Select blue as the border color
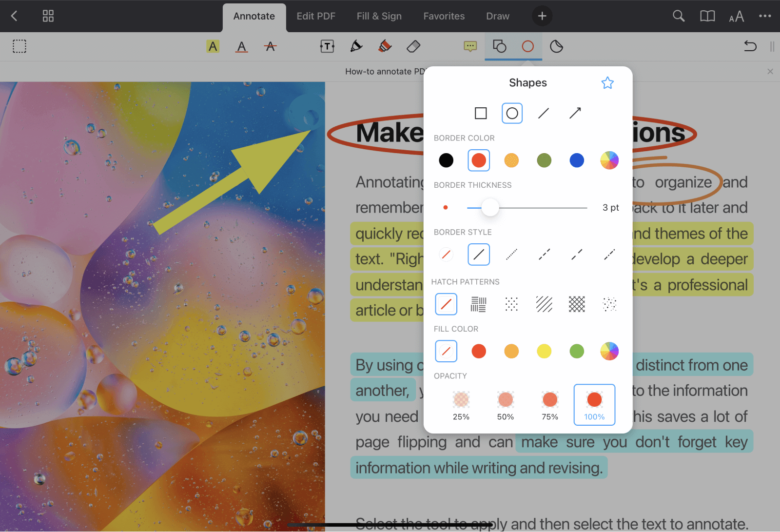 [577, 160]
